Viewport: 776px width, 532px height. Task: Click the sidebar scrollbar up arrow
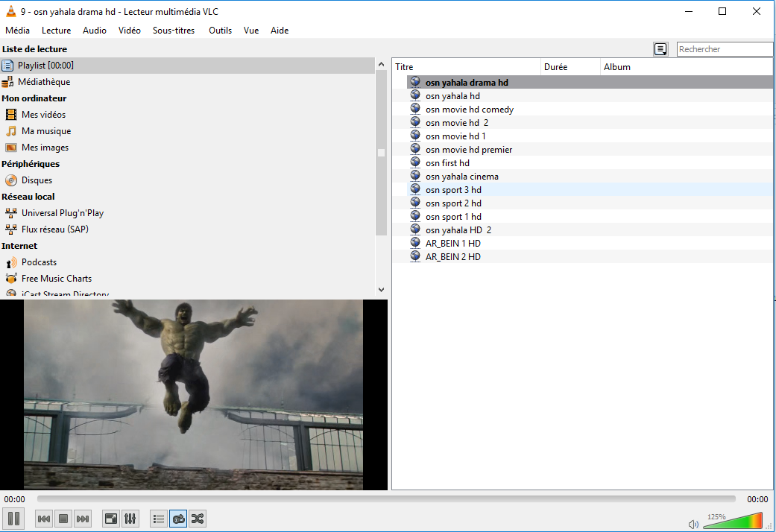click(x=381, y=64)
